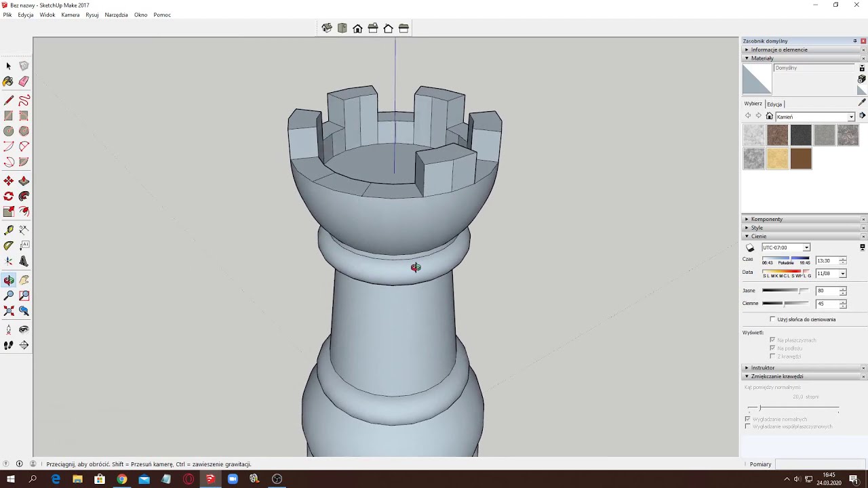Select the Move tool
This screenshot has width=868, height=488.
(8, 181)
